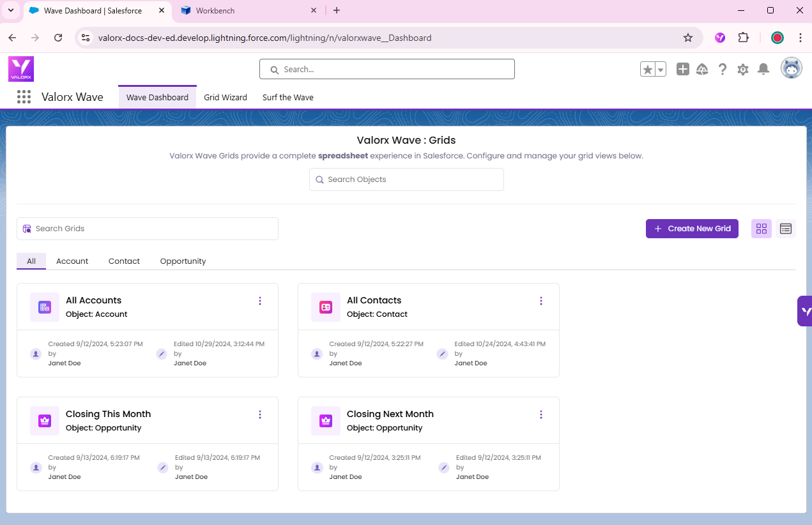Open the Chrome profile icon
This screenshot has height=525, width=812.
(x=778, y=38)
